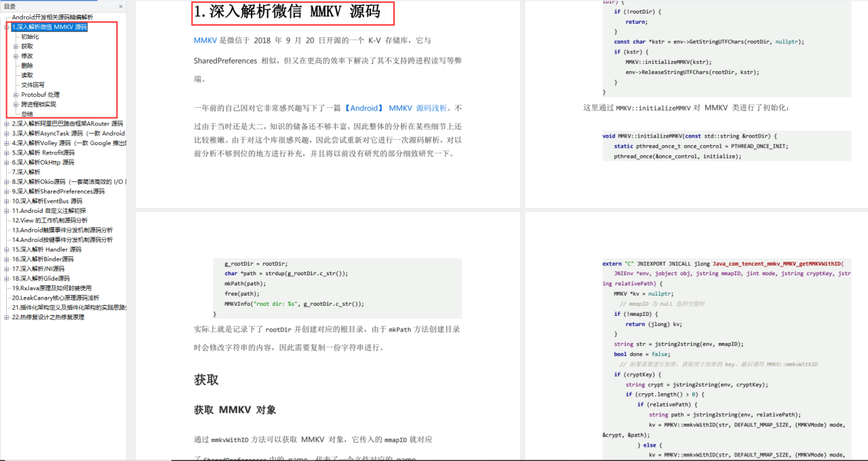
Task: Open 10.深入解析EventBus 源码 bookmark
Action: [47, 201]
